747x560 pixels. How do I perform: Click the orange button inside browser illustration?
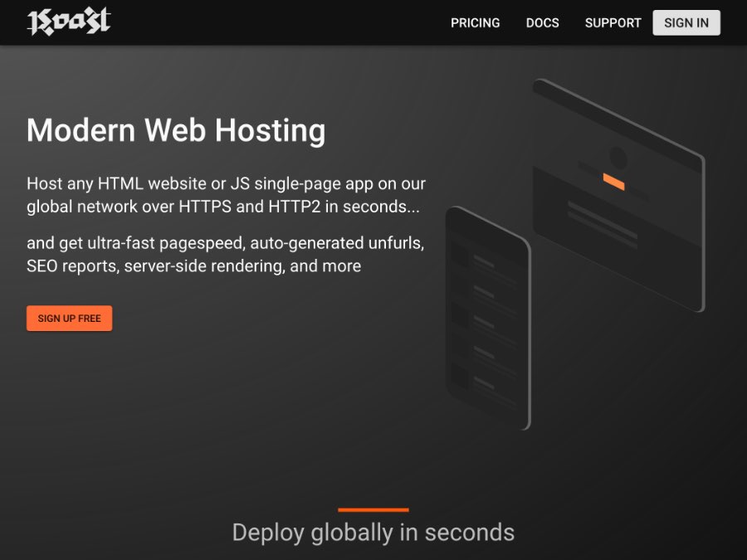(613, 182)
